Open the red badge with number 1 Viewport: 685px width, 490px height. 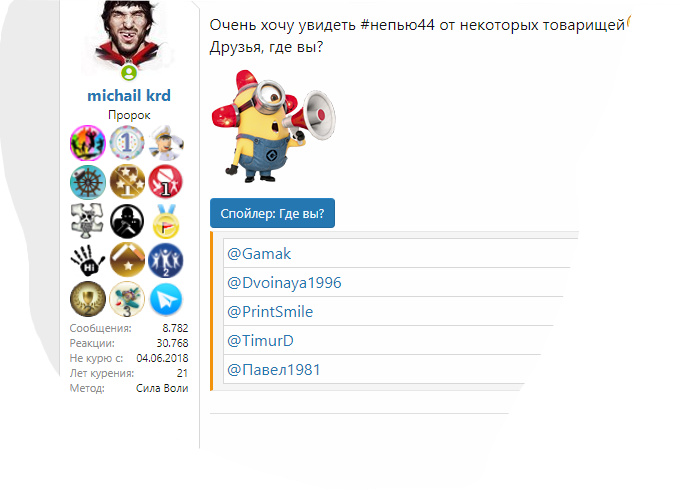tap(166, 182)
